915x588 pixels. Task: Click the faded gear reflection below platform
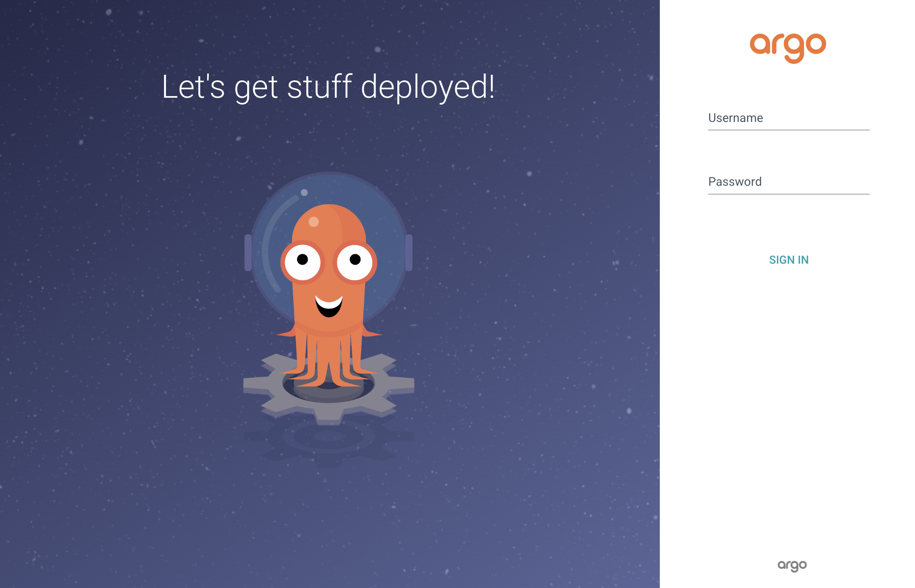(x=329, y=442)
